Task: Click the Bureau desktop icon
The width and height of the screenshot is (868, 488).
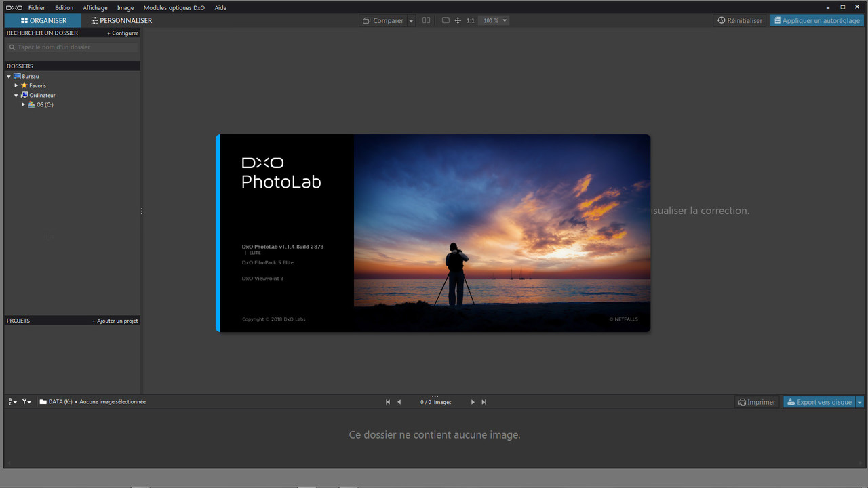Action: [x=17, y=77]
